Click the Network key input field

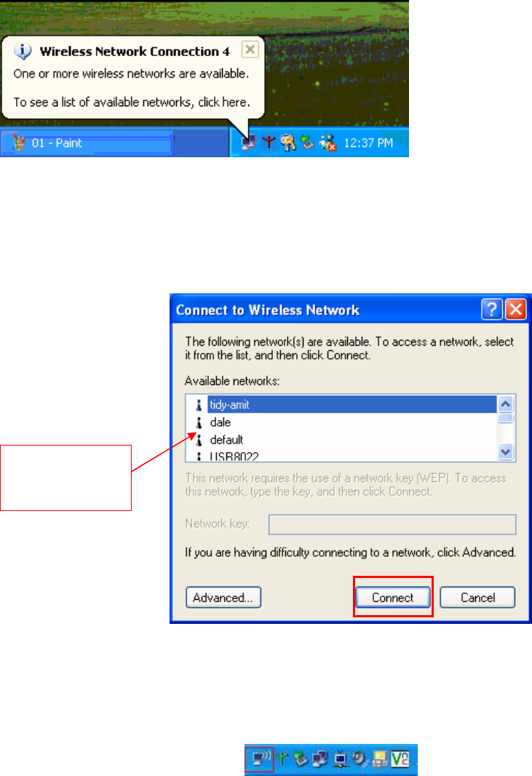[x=392, y=524]
